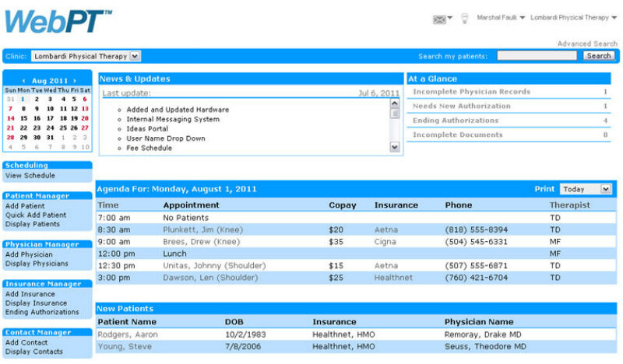623x364 pixels.
Task: Open the envelope messages icon
Action: pyautogui.click(x=440, y=19)
